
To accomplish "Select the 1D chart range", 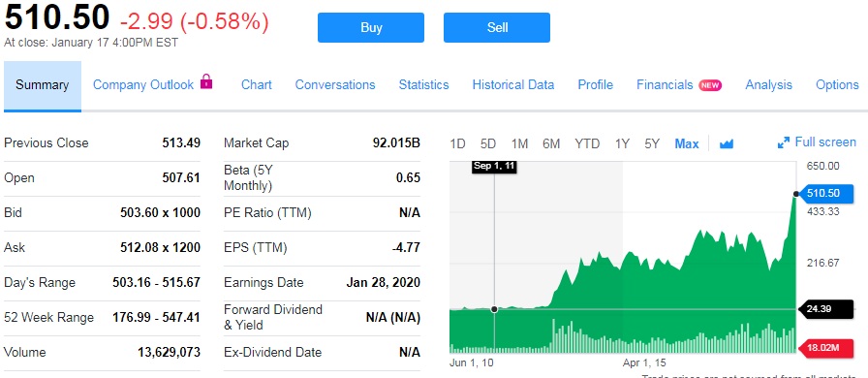I will coord(457,144).
